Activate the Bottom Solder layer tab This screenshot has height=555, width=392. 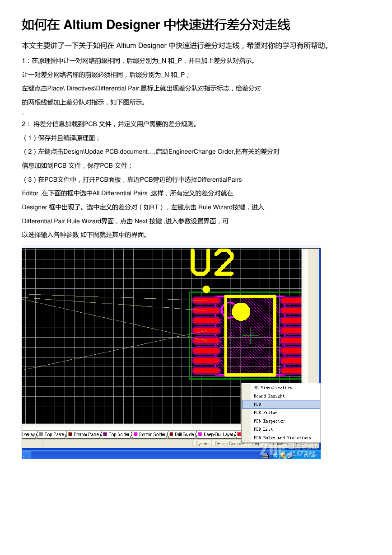tap(149, 434)
